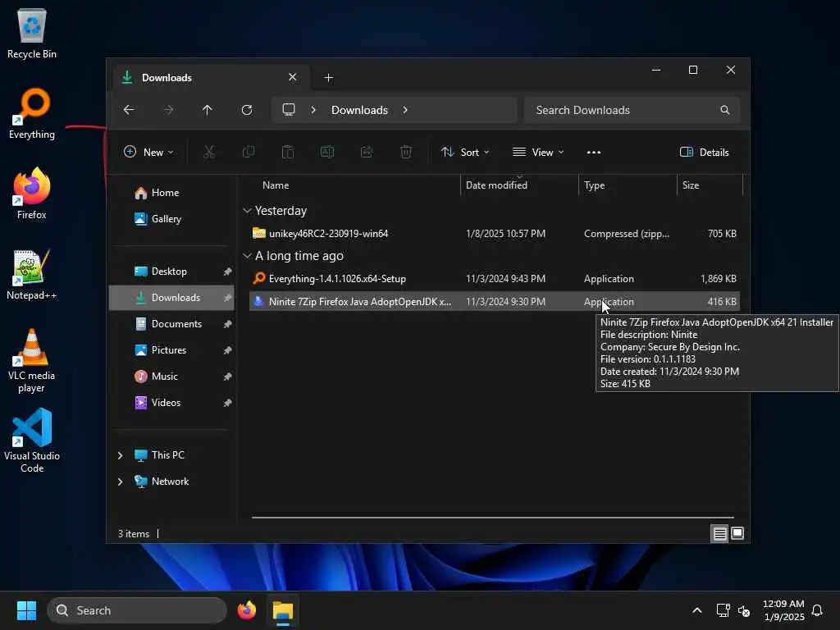This screenshot has height=630, width=840.
Task: Click the Share toolbar icon
Action: [x=367, y=152]
